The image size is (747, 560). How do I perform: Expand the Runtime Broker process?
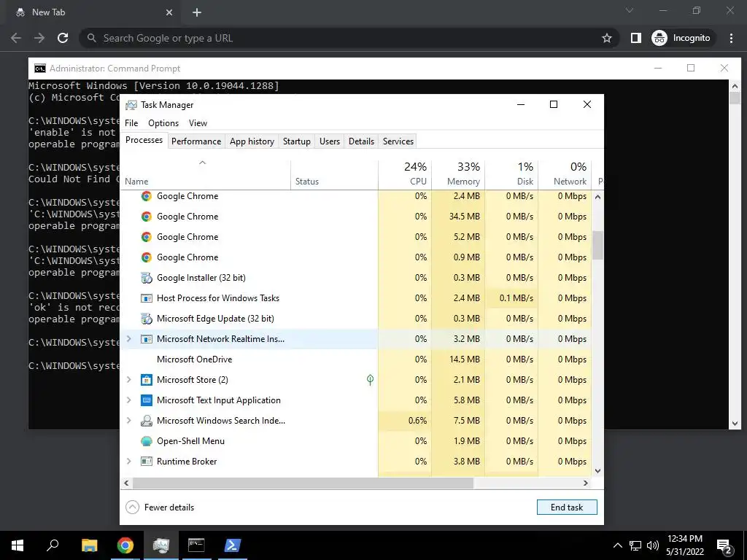128,462
